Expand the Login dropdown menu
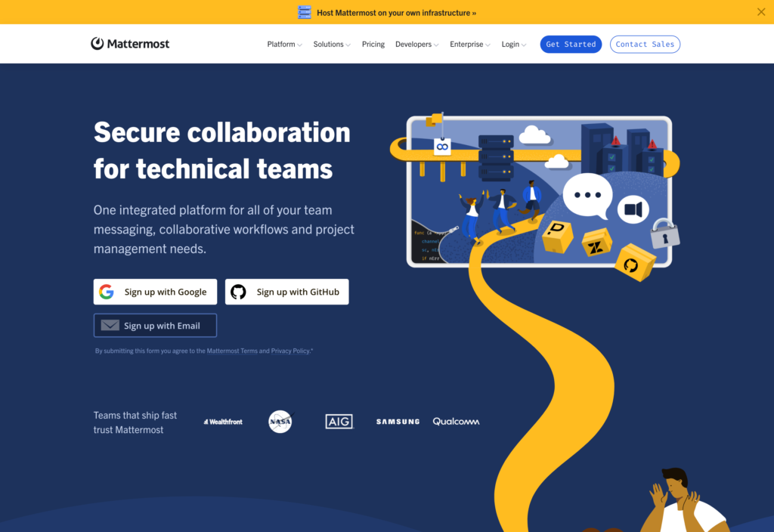 (513, 45)
